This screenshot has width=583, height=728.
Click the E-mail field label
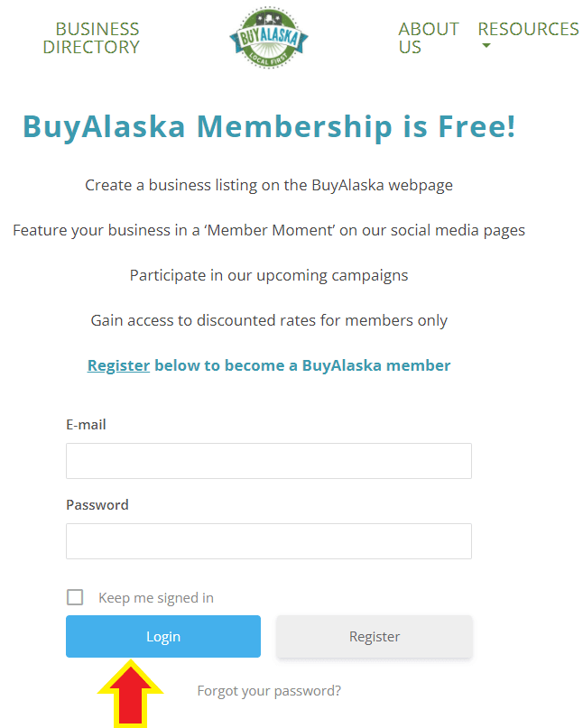click(86, 424)
